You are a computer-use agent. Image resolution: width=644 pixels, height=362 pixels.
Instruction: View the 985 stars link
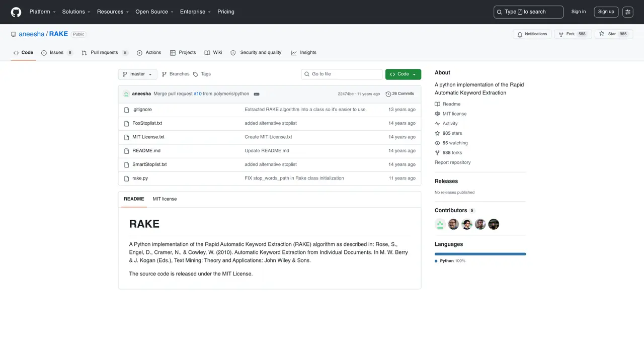tap(448, 133)
